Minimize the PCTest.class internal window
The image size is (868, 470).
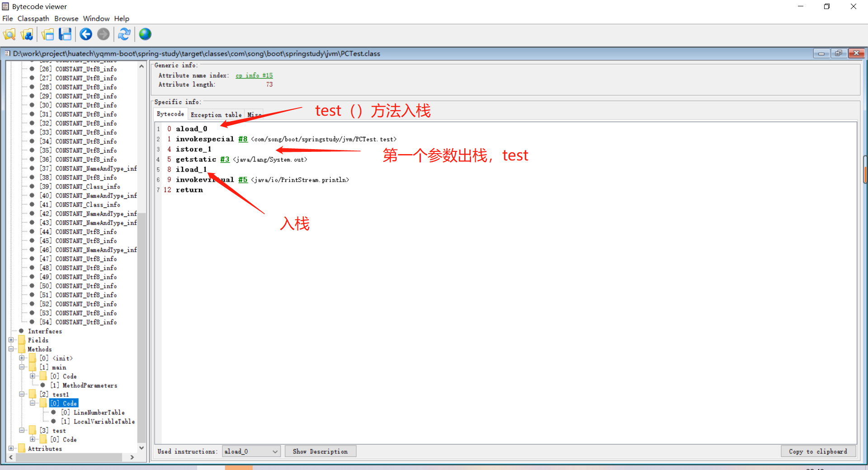(821, 53)
